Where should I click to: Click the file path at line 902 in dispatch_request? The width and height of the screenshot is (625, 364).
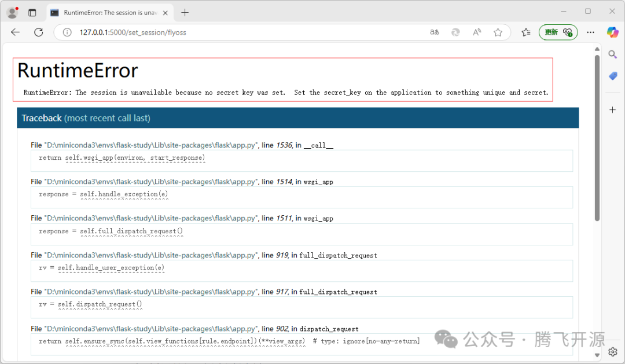[152, 329]
